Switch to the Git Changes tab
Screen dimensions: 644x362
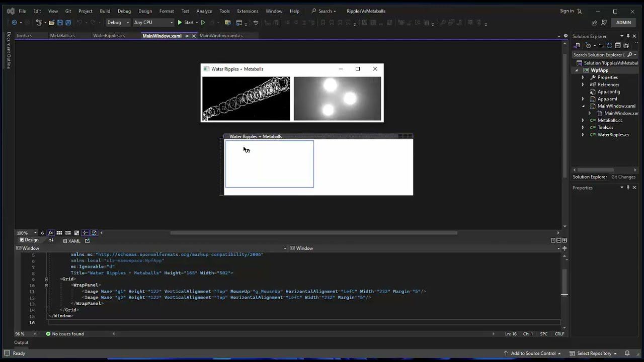click(x=623, y=177)
